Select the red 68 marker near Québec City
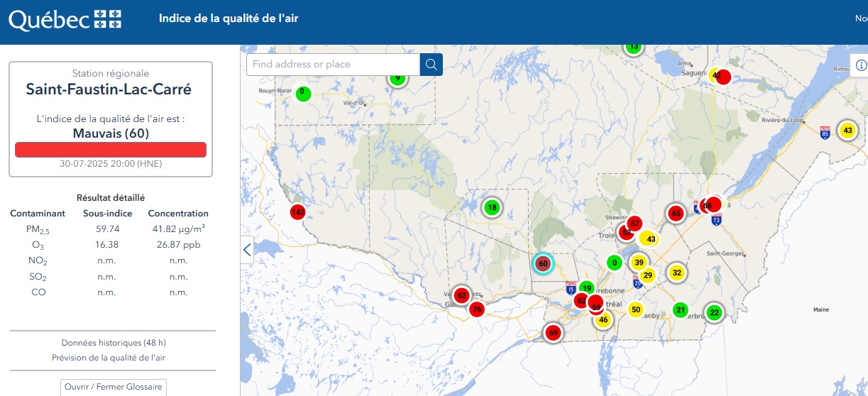Screen dimensions: 868x396 [x=707, y=206]
